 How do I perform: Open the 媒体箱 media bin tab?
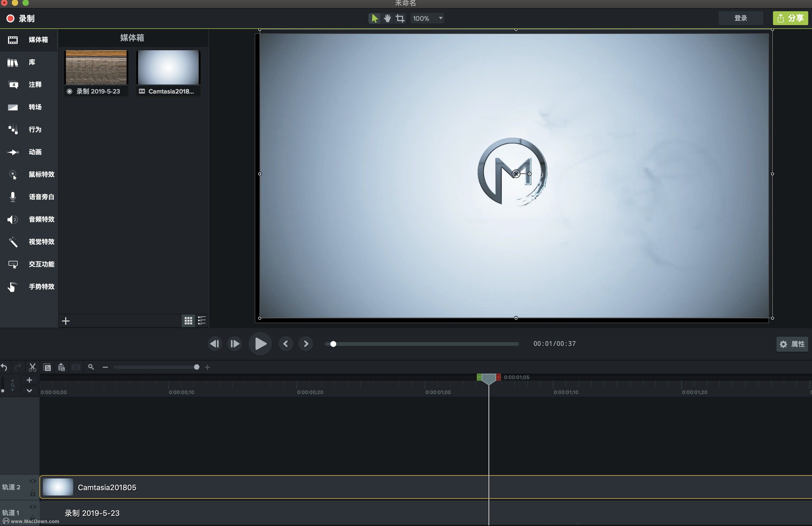pos(29,40)
